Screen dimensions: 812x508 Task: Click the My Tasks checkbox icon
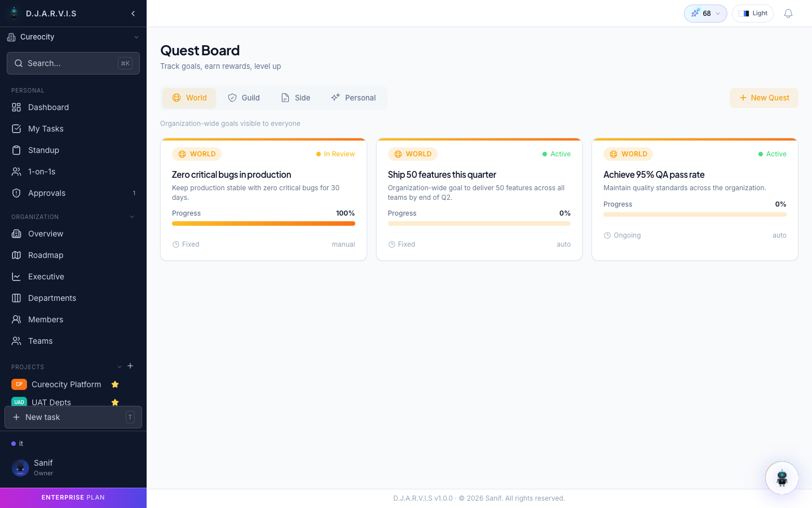point(16,129)
